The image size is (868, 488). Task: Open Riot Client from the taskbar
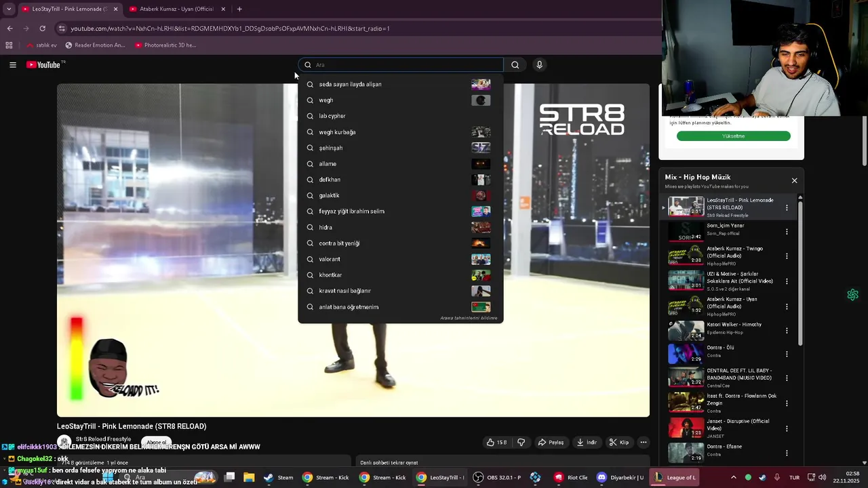[571, 477]
